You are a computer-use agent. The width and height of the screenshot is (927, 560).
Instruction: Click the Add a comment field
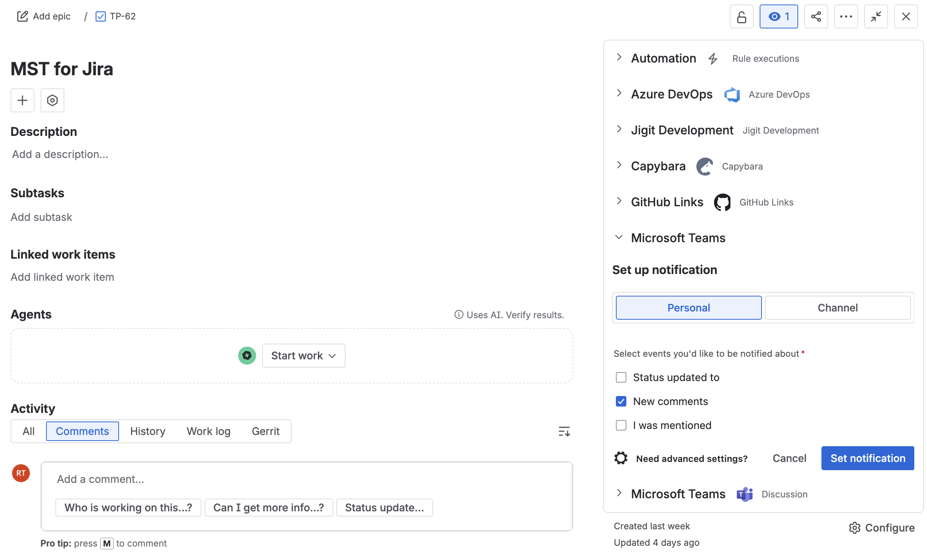coord(307,479)
